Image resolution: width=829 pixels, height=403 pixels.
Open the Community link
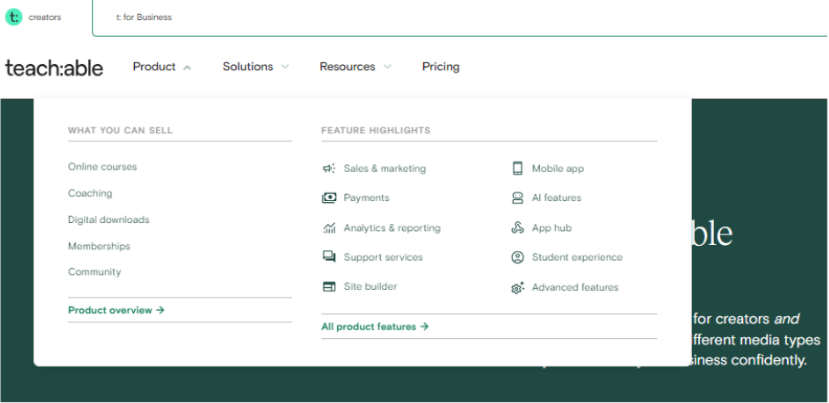[94, 272]
